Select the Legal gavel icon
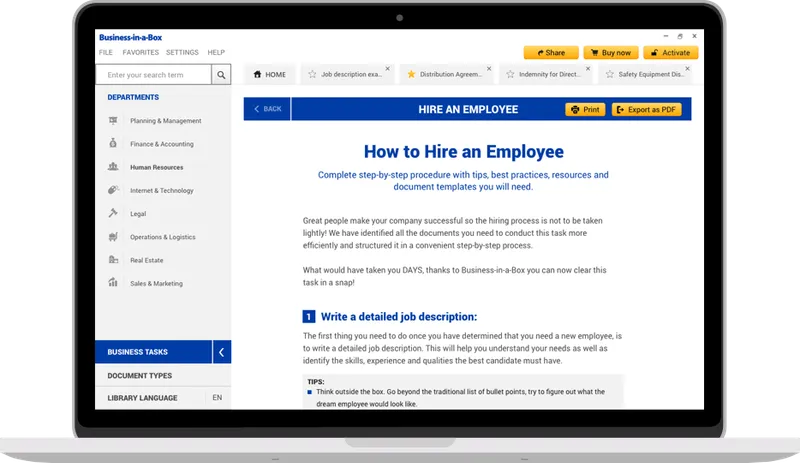This screenshot has width=800, height=463. click(113, 213)
